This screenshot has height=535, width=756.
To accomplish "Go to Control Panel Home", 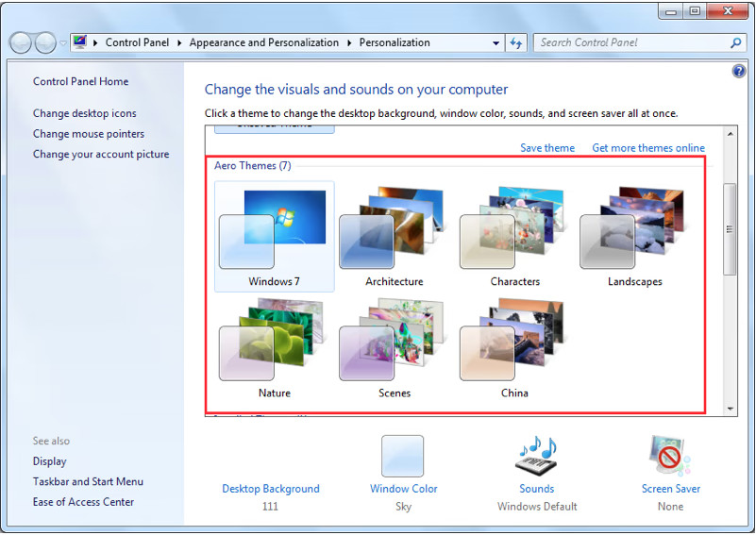I will (80, 81).
